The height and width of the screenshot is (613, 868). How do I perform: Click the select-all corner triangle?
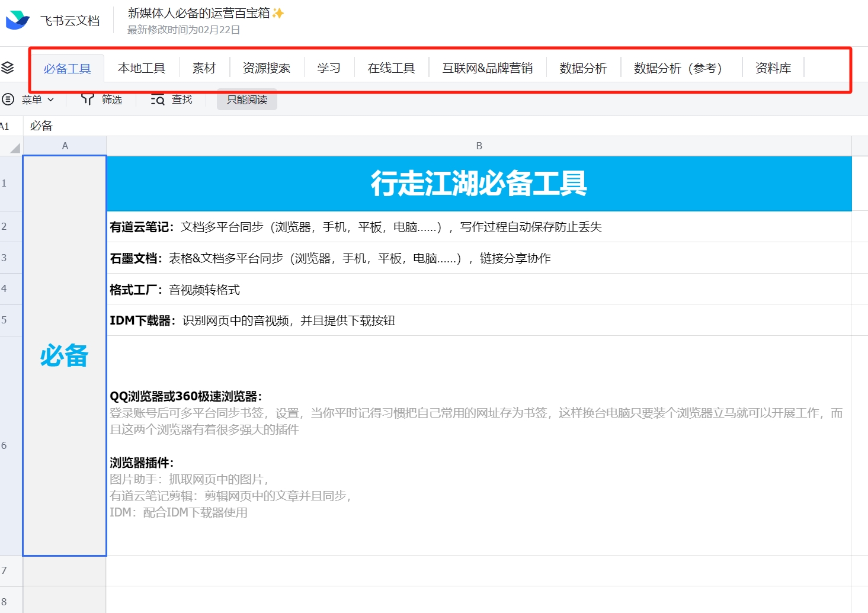tap(14, 147)
